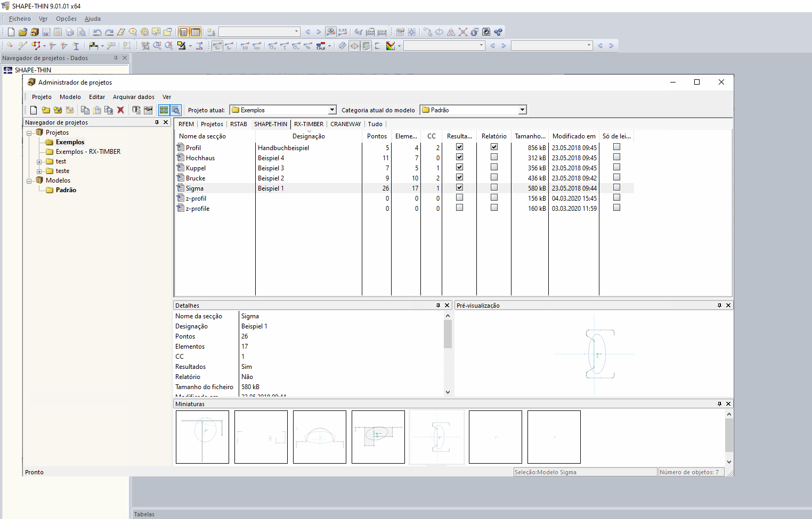Open the Categoria atual do modelo dropdown

[522, 110]
